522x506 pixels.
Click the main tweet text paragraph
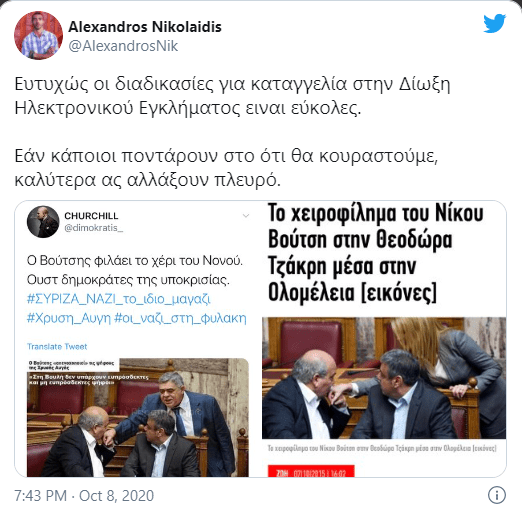[232, 132]
